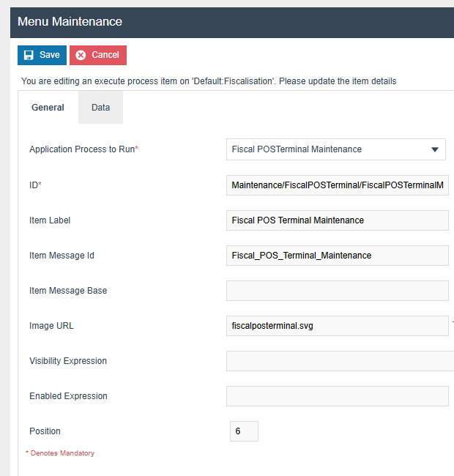The height and width of the screenshot is (476, 454).
Task: Open the Data tab
Action: (100, 107)
